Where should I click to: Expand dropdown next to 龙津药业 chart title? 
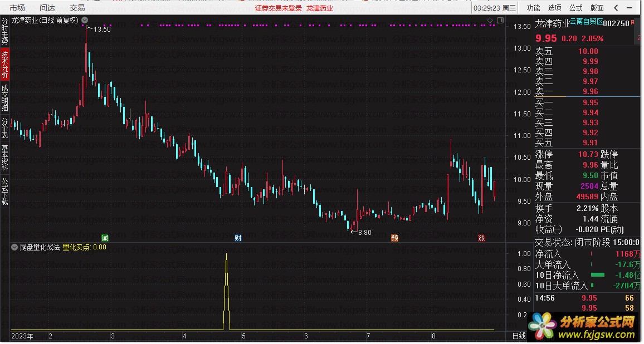(x=85, y=20)
